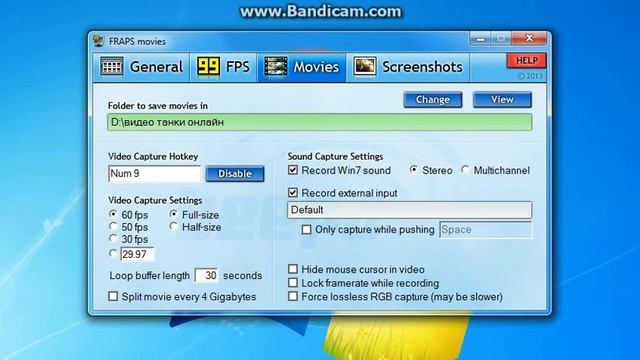640x360 pixels.
Task: Close the FRAPS window
Action: 529,38
